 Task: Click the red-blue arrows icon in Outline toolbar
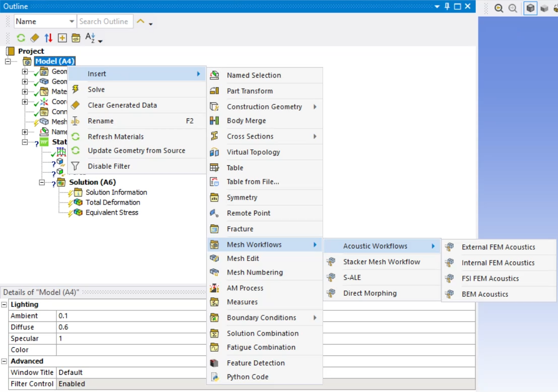click(x=48, y=38)
